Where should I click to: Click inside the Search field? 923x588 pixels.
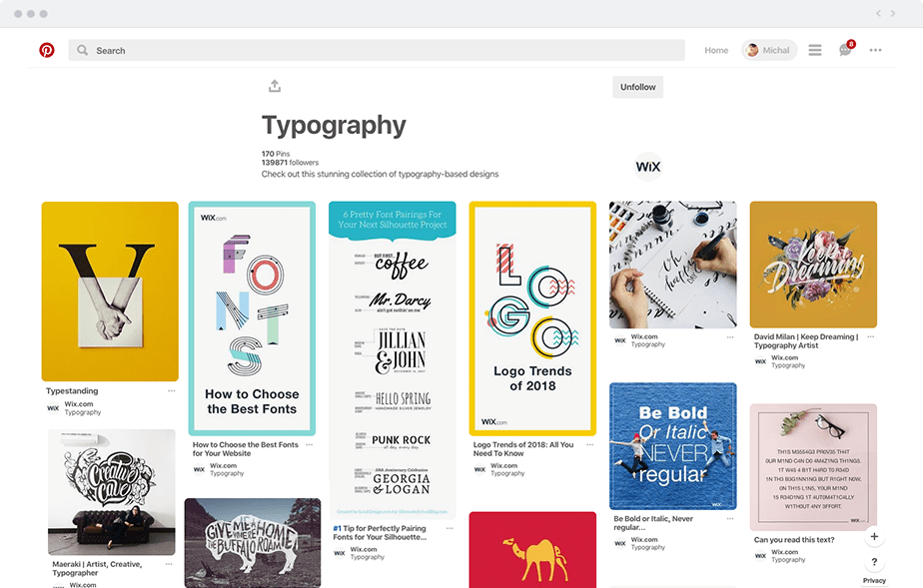click(300, 49)
